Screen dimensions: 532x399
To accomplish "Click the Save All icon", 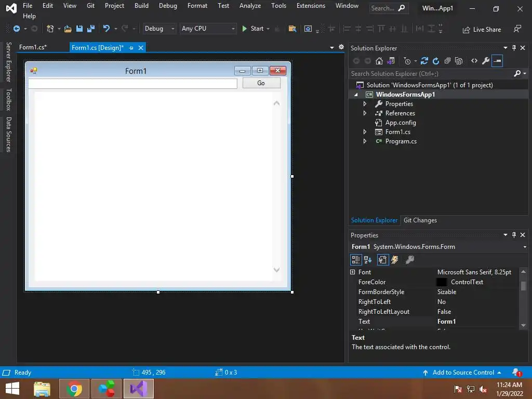I will 90,29.
